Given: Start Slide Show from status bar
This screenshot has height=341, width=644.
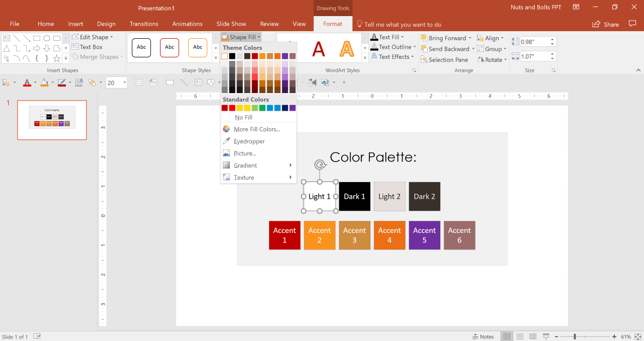Looking at the screenshot, I should (545, 336).
